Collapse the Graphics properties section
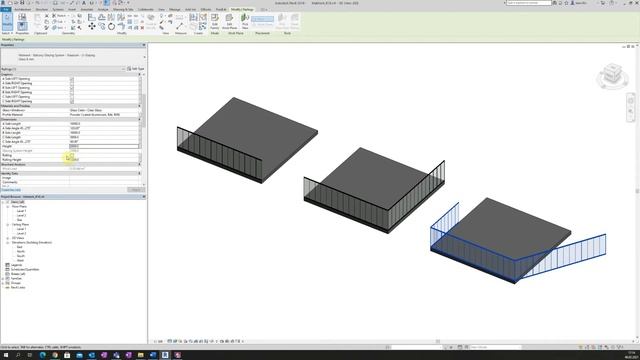 [x=140, y=74]
